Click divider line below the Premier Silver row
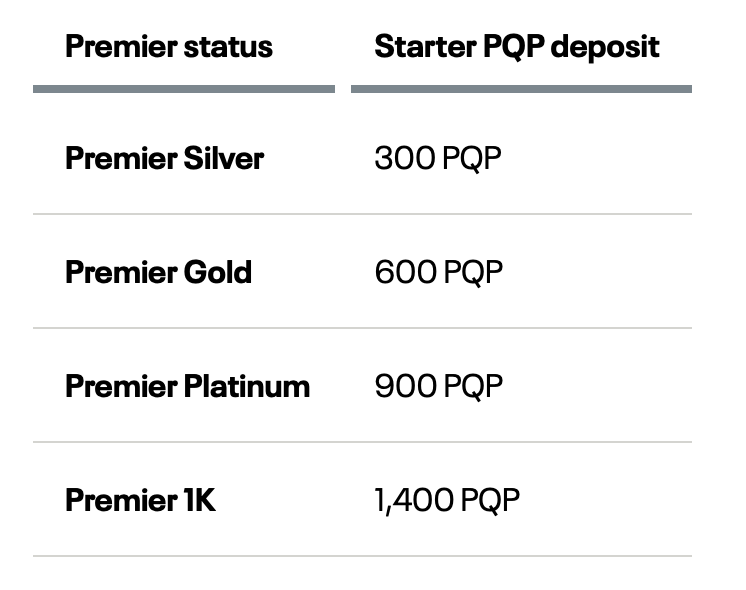746x590 pixels. coord(362,214)
